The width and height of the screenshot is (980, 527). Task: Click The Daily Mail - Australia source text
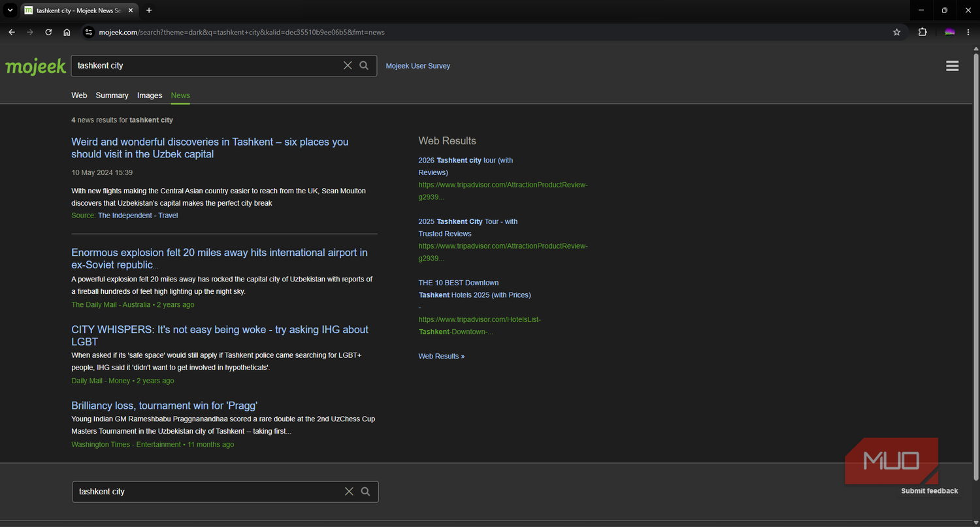click(111, 305)
